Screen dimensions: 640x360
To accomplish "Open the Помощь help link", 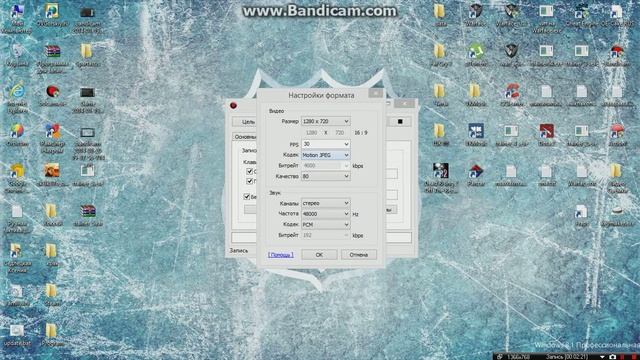I will [281, 255].
